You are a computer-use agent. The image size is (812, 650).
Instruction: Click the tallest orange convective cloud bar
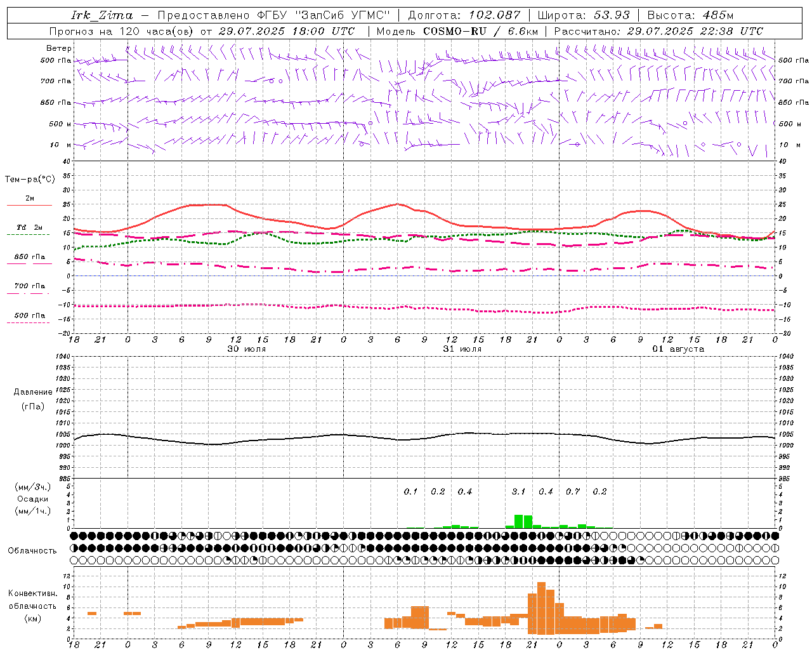click(541, 608)
